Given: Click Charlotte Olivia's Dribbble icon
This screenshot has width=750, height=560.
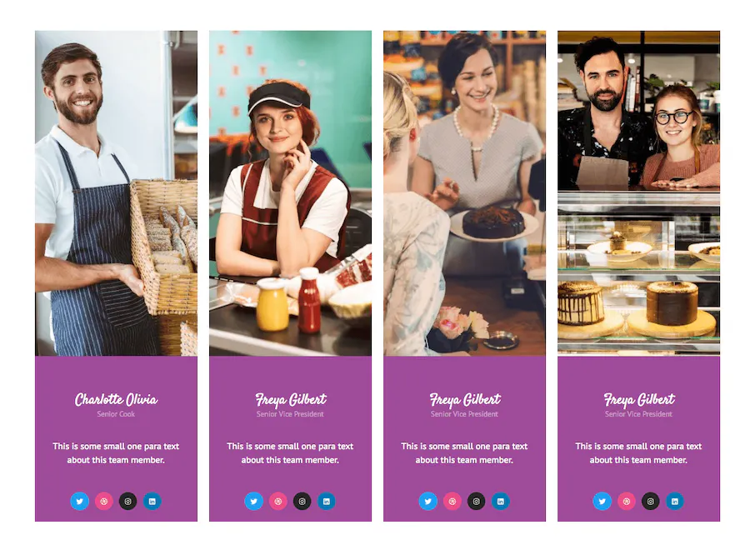Looking at the screenshot, I should 104,501.
